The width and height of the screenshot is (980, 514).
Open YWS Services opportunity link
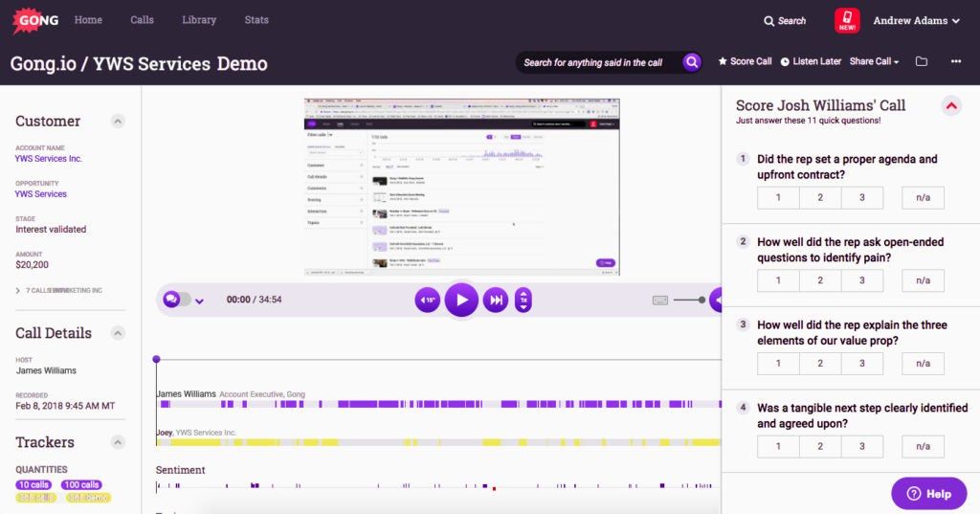(40, 194)
